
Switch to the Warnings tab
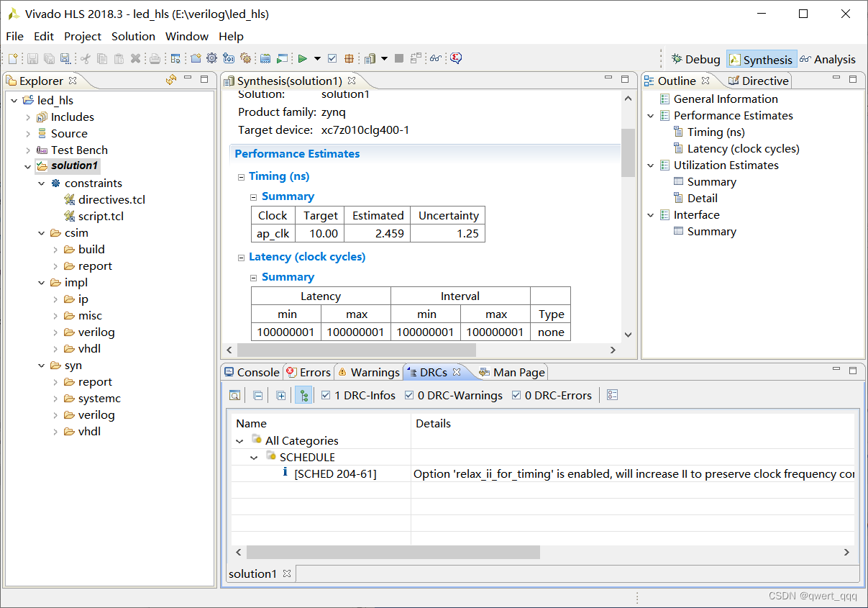pos(368,372)
